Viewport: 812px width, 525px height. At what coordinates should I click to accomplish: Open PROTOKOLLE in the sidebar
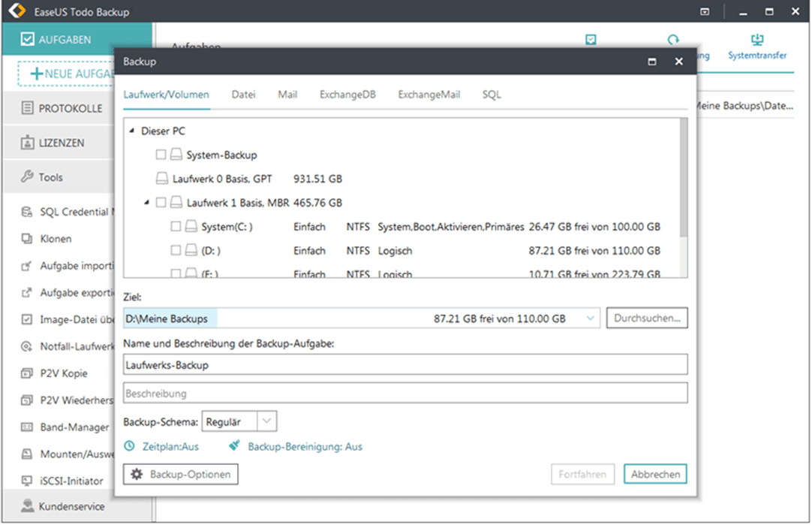tap(59, 108)
